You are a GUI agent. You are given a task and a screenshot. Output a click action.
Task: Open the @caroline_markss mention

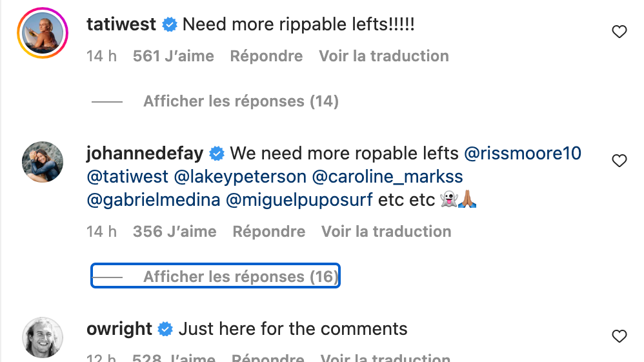[387, 177]
